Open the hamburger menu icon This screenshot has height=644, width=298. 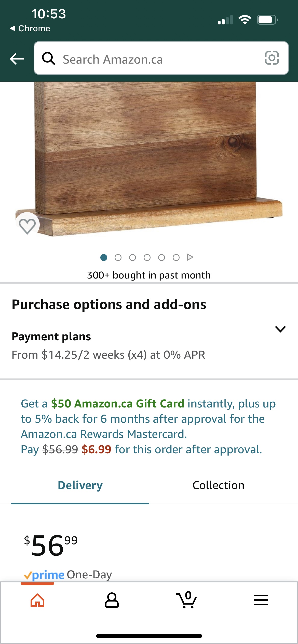[261, 600]
